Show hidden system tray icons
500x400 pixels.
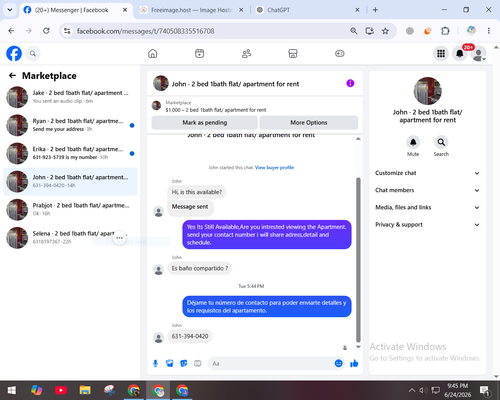click(x=412, y=390)
